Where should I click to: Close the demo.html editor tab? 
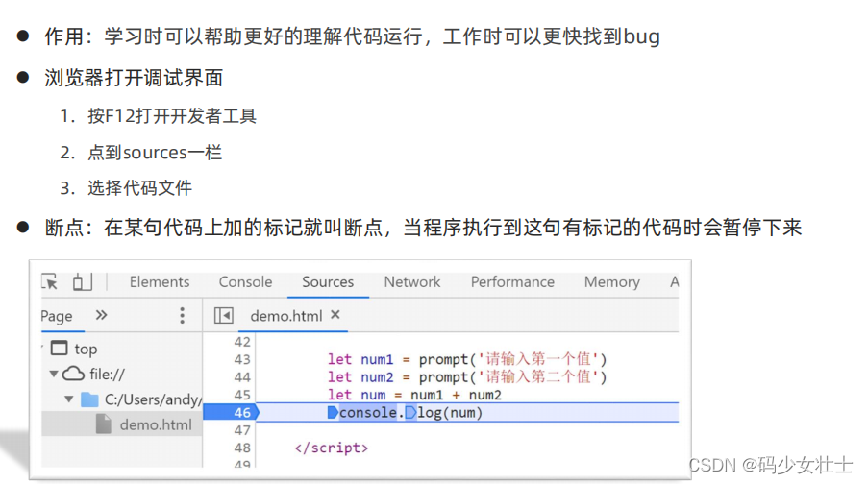pos(335,315)
